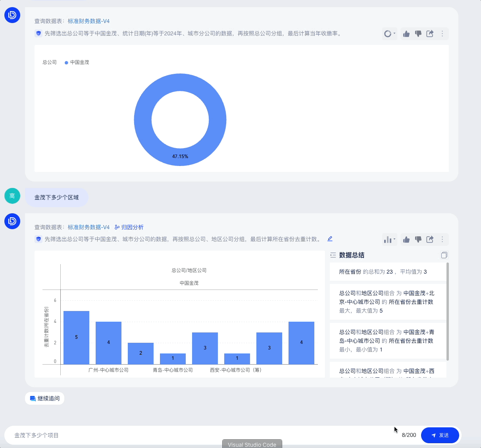Click the data summary panel scrollbar

click(x=448, y=311)
